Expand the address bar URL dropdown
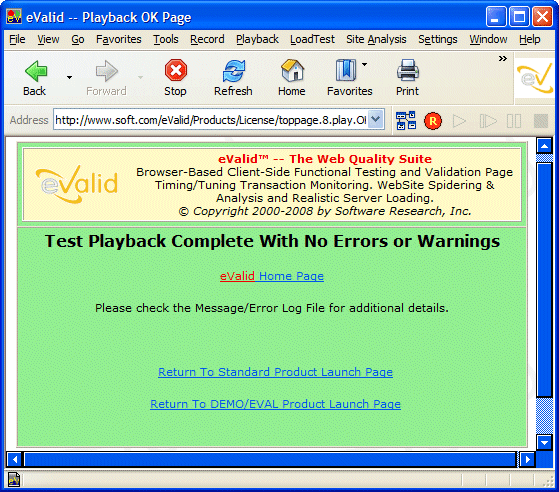The width and height of the screenshot is (559, 492). pos(376,119)
